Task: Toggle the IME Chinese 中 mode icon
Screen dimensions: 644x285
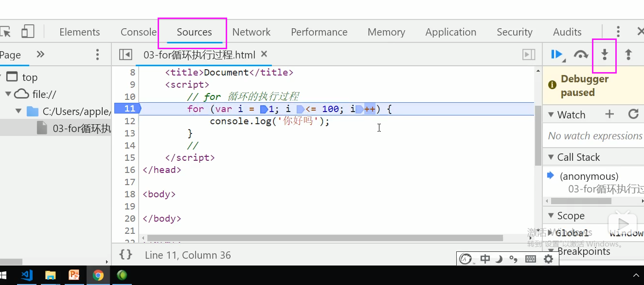Action: (485, 259)
